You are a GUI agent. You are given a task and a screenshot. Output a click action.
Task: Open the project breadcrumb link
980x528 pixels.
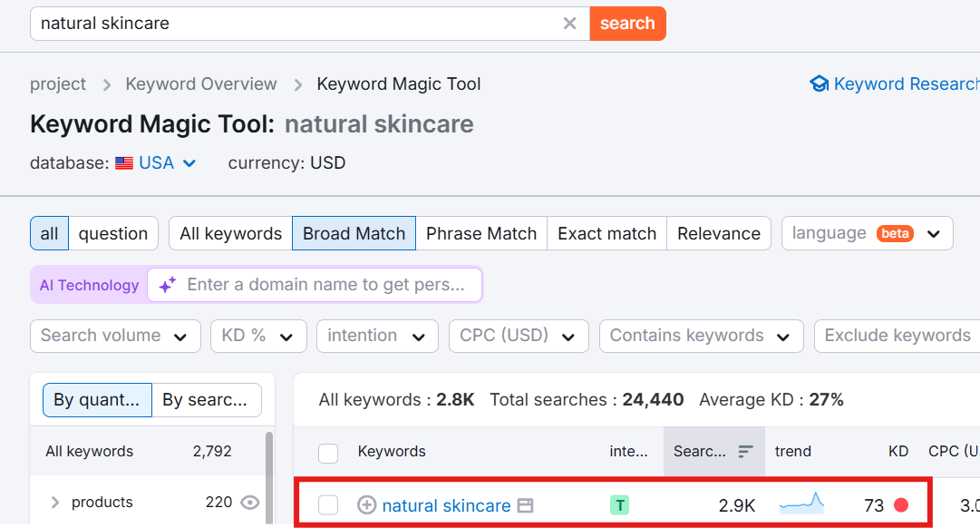pyautogui.click(x=58, y=83)
